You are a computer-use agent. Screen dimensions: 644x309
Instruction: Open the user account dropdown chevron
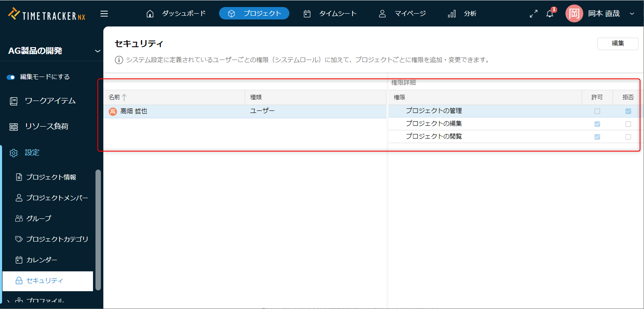click(632, 14)
